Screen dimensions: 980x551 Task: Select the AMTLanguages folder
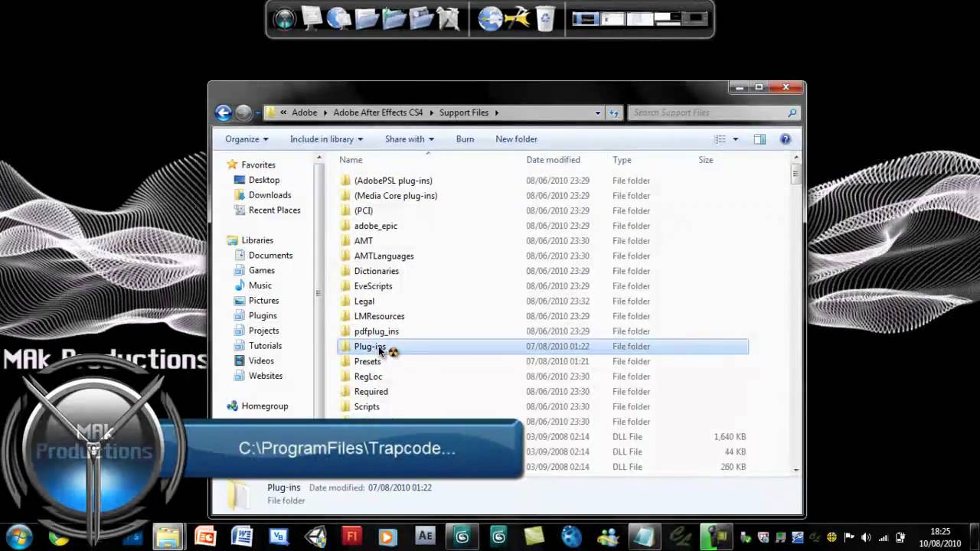(x=384, y=256)
